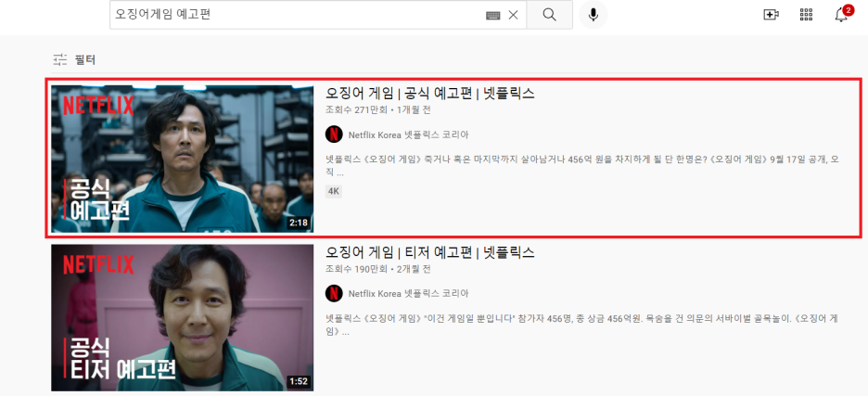Clear the search query with X
The image size is (868, 396).
point(513,16)
